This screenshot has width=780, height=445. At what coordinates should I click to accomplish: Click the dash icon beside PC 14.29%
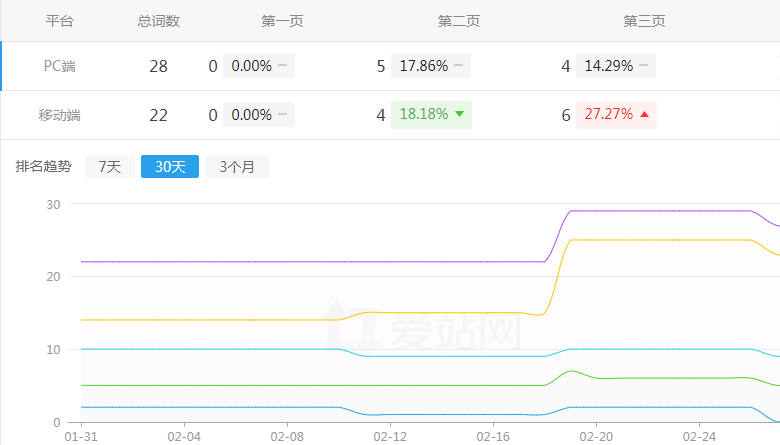coord(643,67)
